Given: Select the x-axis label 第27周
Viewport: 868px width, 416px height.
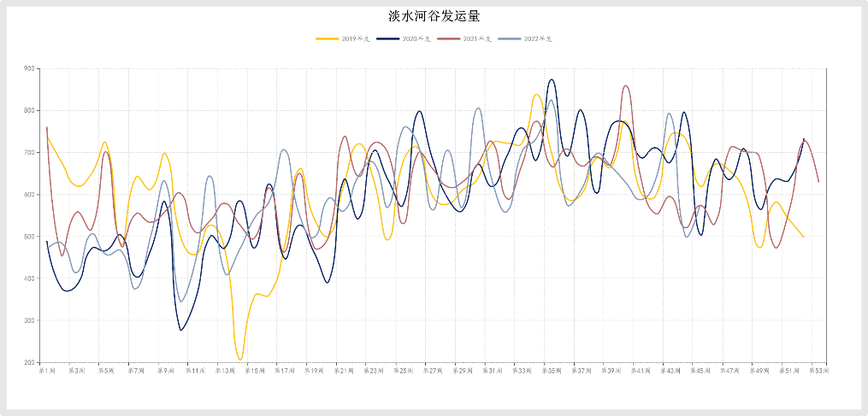Looking at the screenshot, I should 433,370.
